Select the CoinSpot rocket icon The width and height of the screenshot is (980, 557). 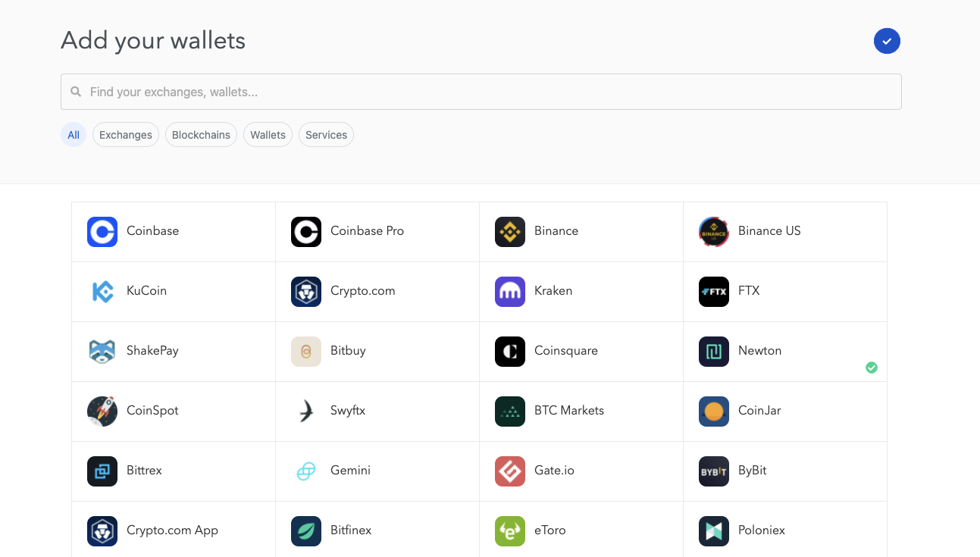(x=102, y=411)
